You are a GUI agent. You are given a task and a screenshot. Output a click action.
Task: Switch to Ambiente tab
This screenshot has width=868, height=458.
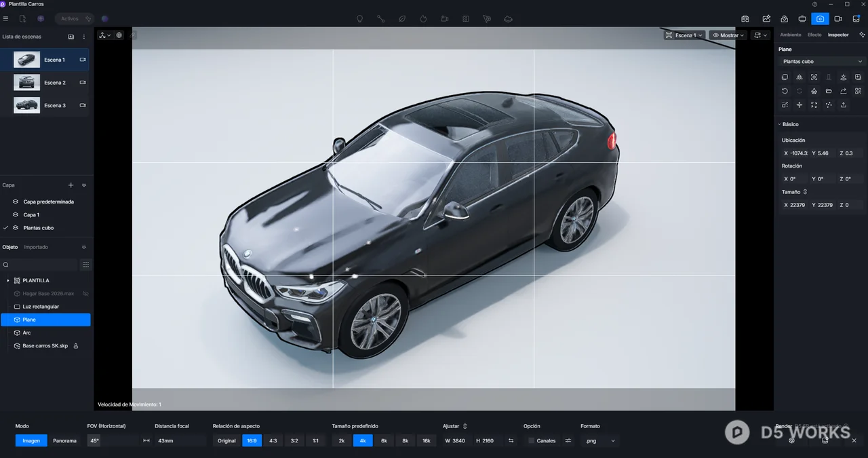[791, 35]
